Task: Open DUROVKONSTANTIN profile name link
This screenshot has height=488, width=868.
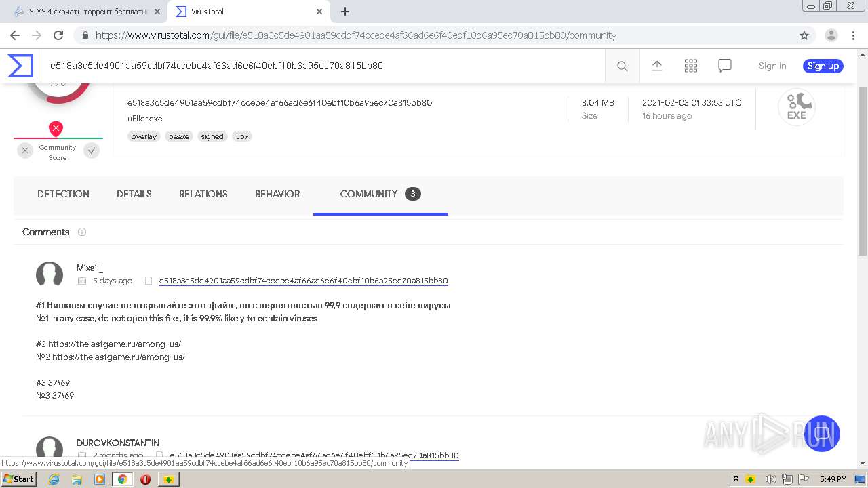Action: click(118, 443)
